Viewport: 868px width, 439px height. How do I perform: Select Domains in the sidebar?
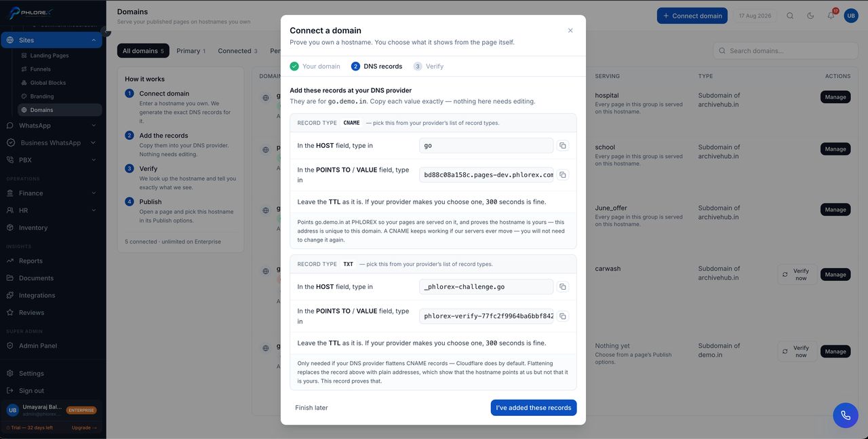point(60,110)
